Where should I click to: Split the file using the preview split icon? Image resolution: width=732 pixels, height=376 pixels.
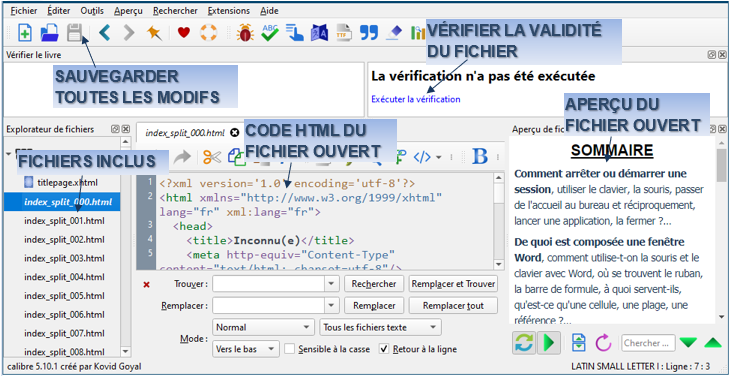click(x=578, y=343)
